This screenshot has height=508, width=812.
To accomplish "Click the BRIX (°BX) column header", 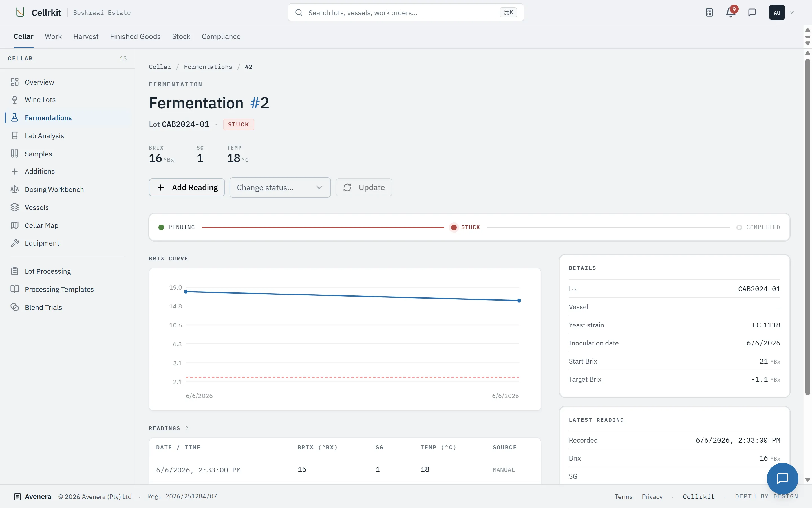I will coord(317,448).
